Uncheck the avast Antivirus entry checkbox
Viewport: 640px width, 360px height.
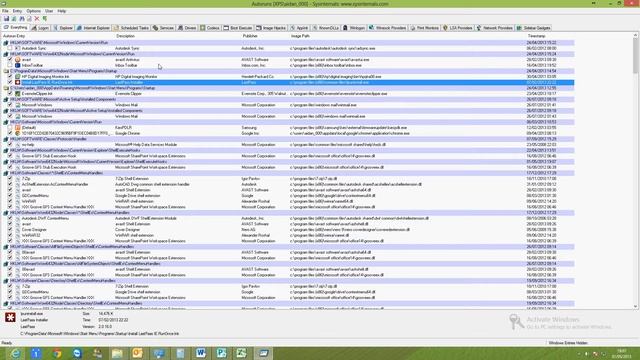tap(10, 60)
